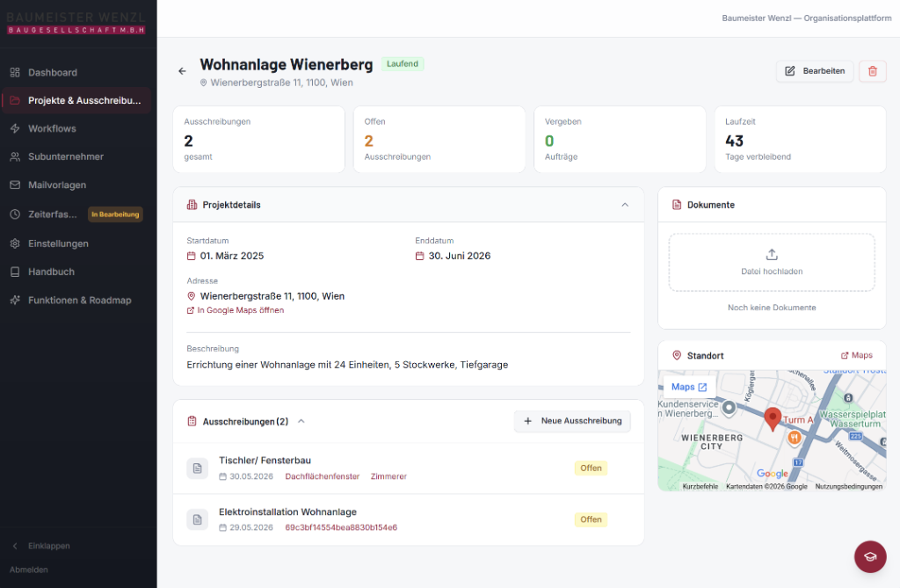Viewport: 900px width, 588px height.
Task: Click Offen status of Elektroinstallation Wohnanlage
Action: (591, 519)
